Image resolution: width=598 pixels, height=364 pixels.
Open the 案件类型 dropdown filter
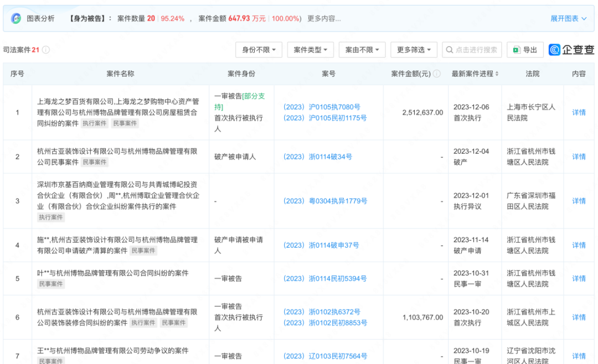(310, 50)
